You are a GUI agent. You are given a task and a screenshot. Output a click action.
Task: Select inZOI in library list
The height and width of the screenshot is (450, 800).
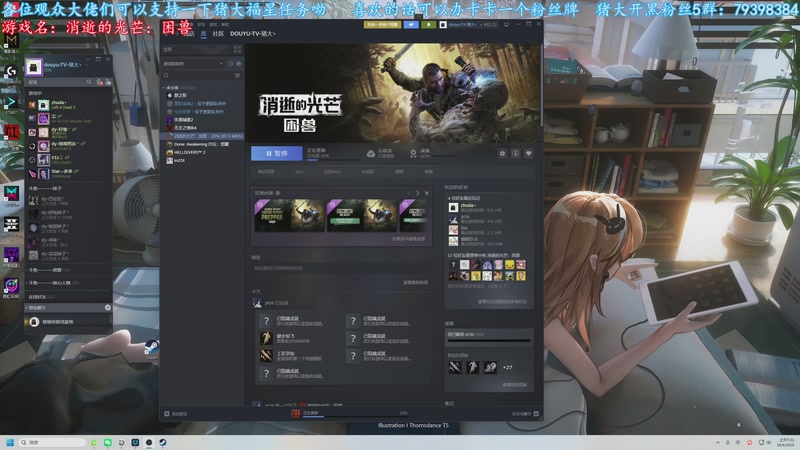click(x=179, y=160)
